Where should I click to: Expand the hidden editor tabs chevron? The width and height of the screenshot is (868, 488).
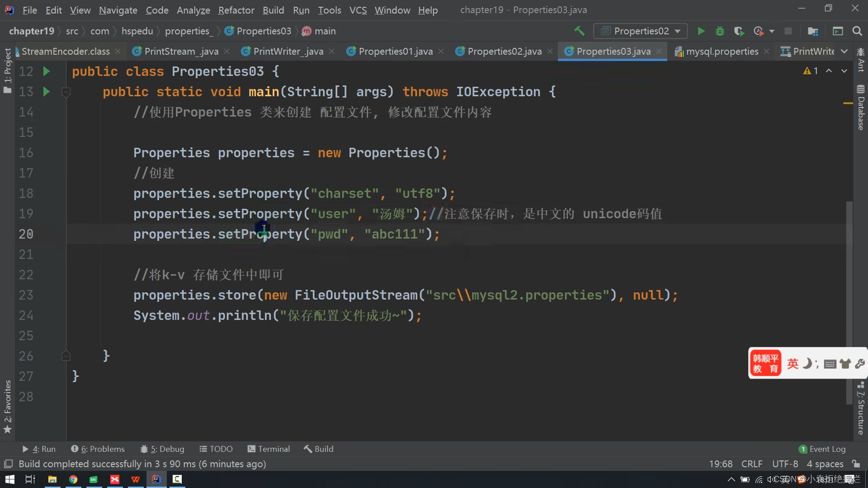click(x=844, y=52)
